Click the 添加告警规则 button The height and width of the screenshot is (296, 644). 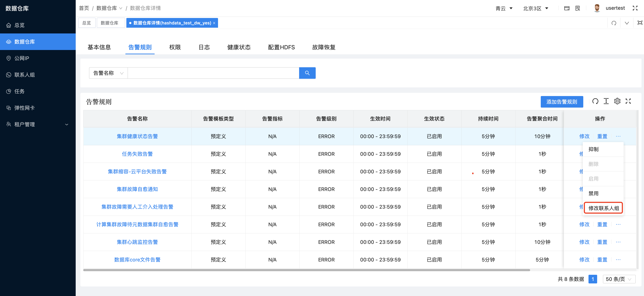(562, 102)
